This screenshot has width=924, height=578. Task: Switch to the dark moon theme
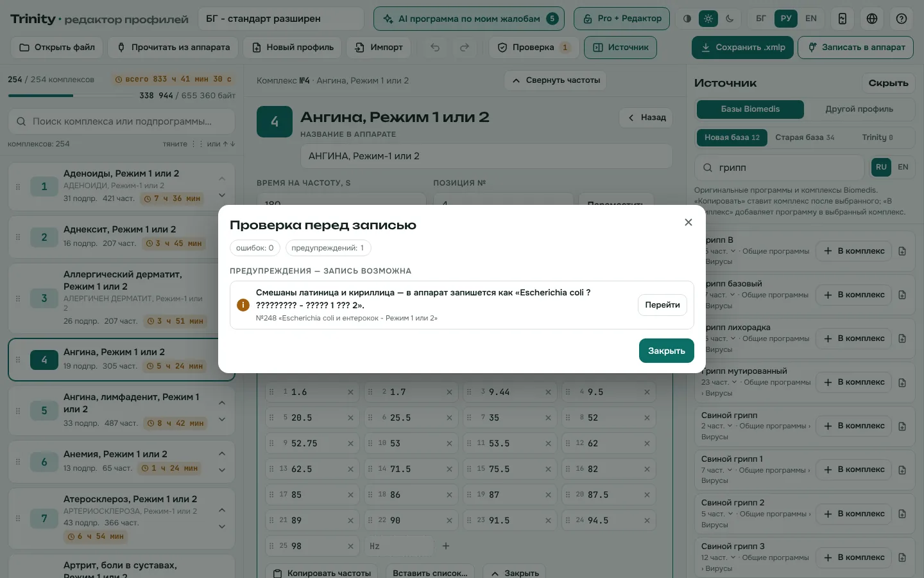click(x=730, y=19)
